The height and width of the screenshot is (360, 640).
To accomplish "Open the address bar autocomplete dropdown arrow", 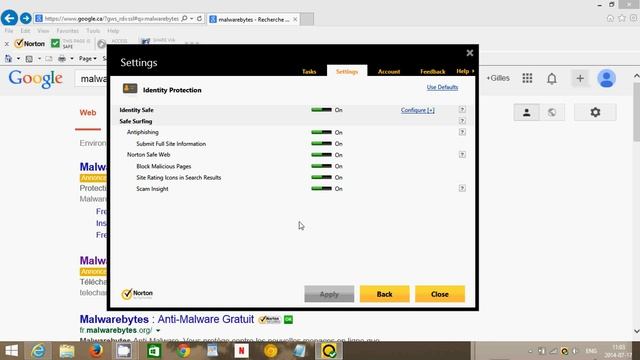I will [191, 18].
